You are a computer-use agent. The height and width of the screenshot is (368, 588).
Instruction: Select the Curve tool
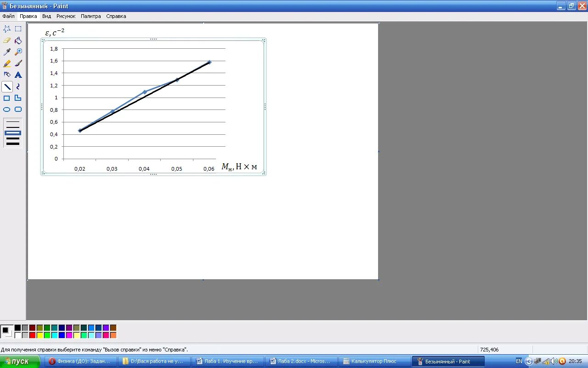(18, 86)
